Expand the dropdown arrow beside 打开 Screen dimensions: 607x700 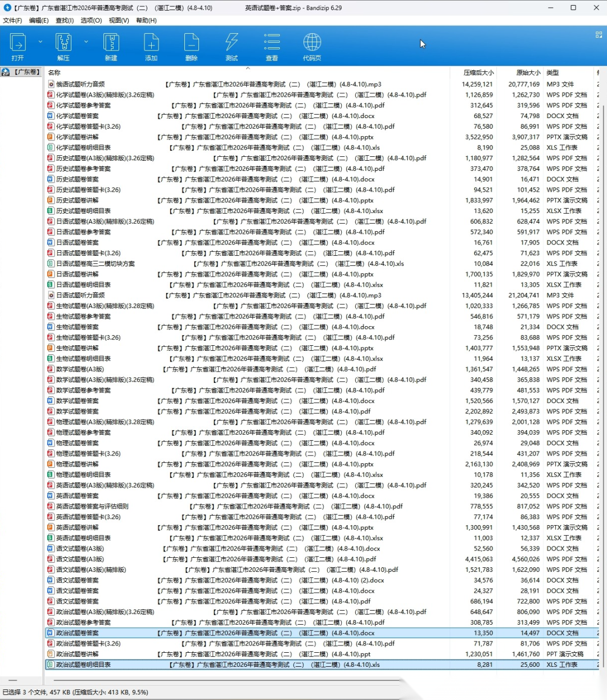click(40, 42)
